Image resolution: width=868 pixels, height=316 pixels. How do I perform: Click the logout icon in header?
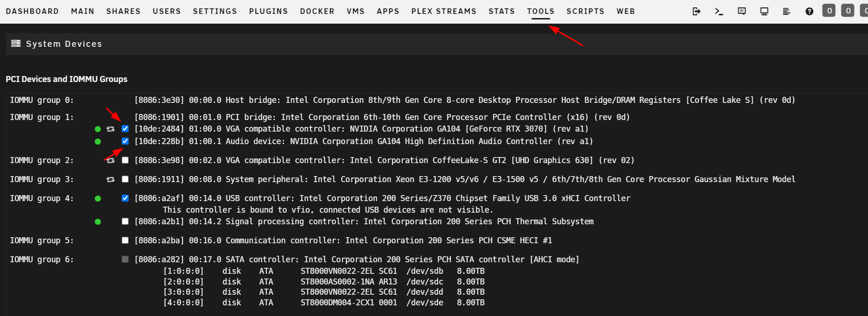[696, 11]
